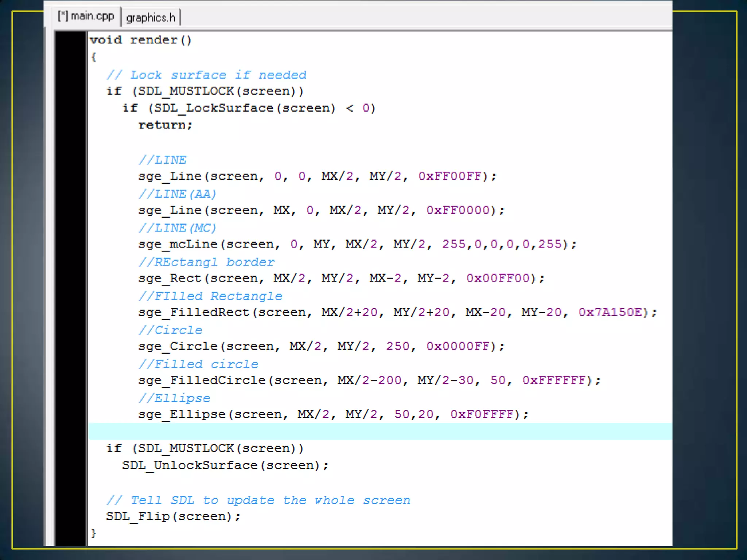Image resolution: width=747 pixels, height=560 pixels.
Task: Click the 0x7A150E hex color value
Action: tap(610, 312)
